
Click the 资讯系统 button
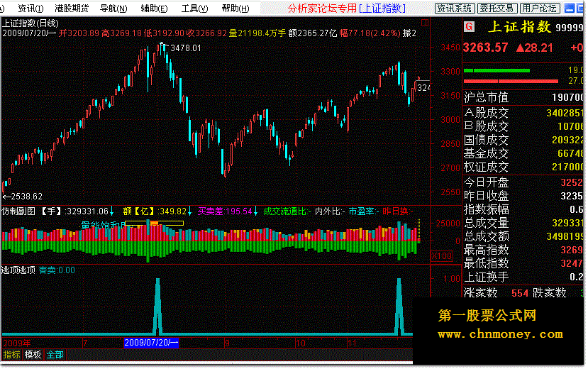tap(455, 9)
